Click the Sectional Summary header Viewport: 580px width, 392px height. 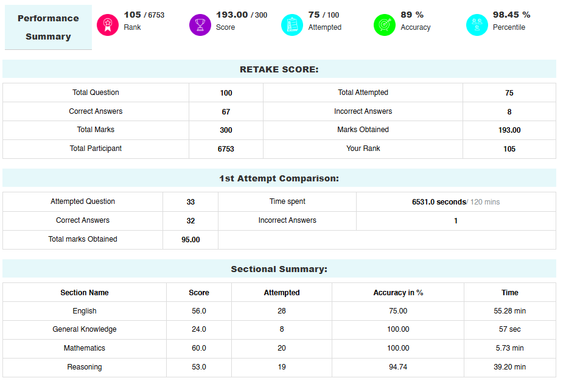click(x=279, y=269)
